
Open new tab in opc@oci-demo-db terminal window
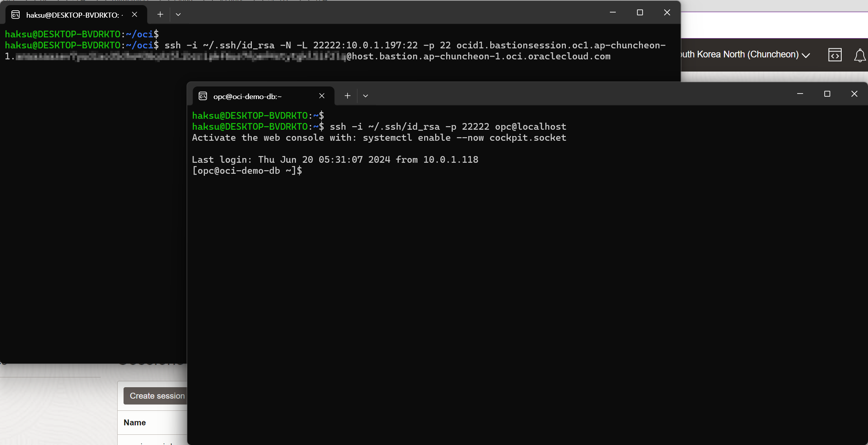click(347, 96)
